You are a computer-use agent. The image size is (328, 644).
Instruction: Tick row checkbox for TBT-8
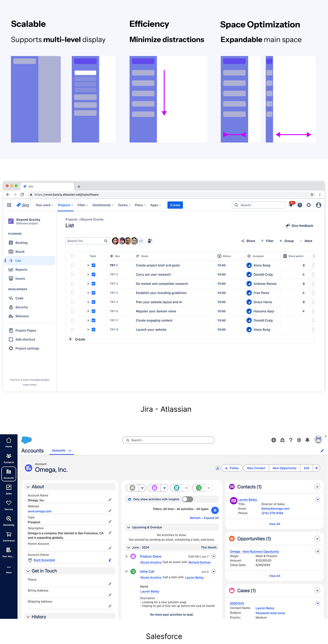pos(73,330)
